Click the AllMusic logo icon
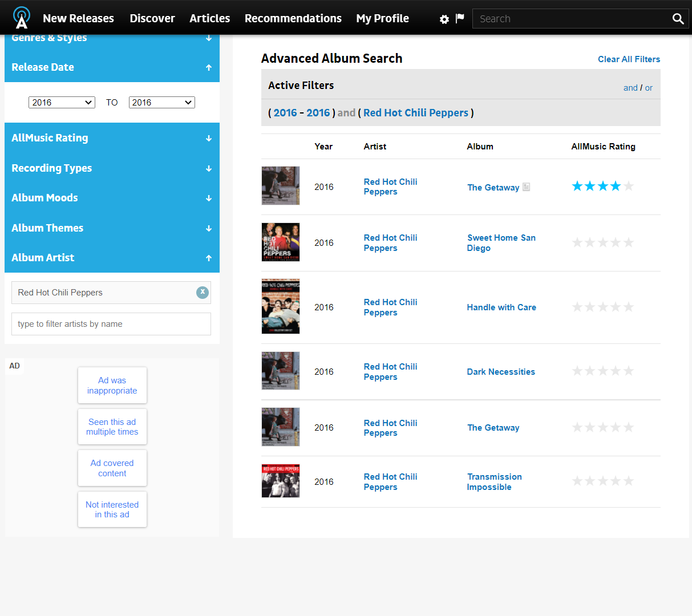The width and height of the screenshot is (692, 616). (x=22, y=18)
